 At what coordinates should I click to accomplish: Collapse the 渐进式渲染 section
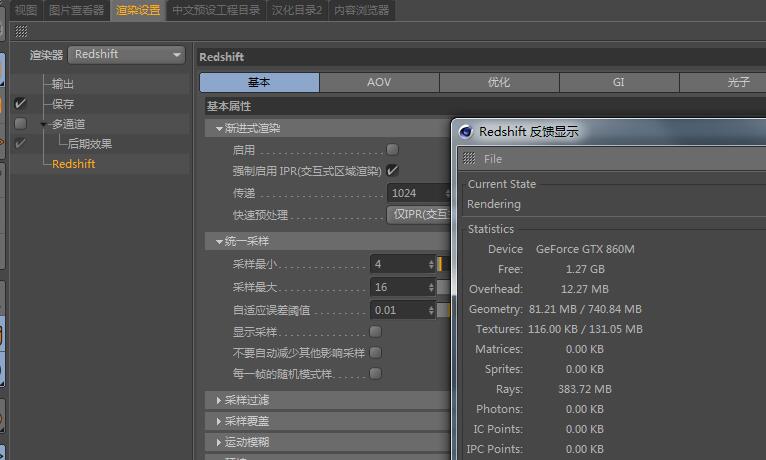(x=219, y=129)
